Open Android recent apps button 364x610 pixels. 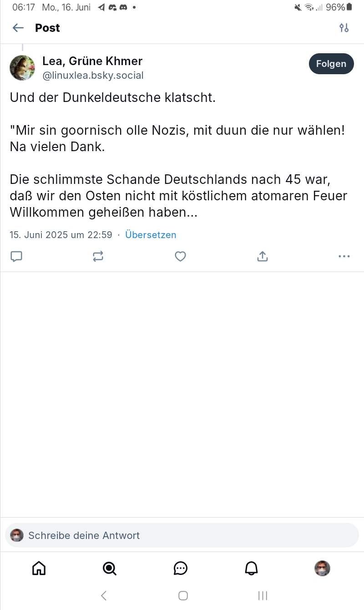[x=263, y=595]
